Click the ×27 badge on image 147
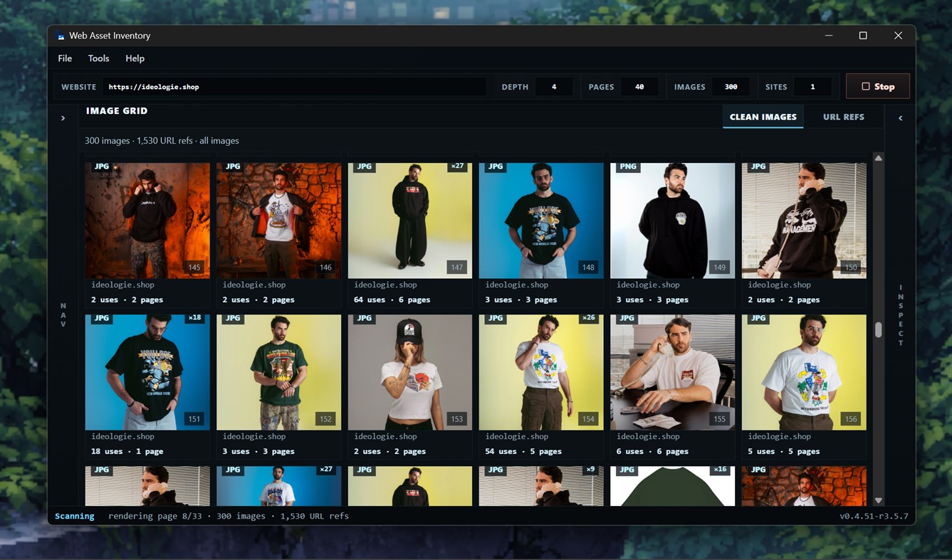The image size is (952, 560). pos(457,167)
